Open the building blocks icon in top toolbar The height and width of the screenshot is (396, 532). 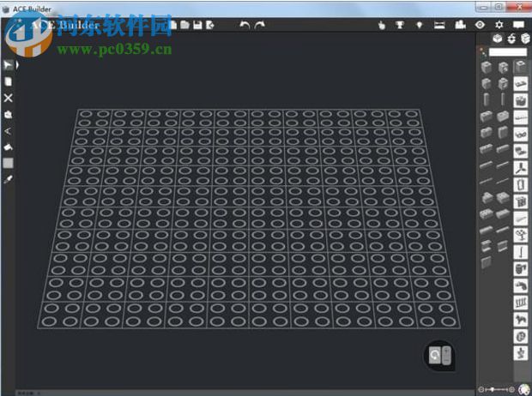coord(460,25)
